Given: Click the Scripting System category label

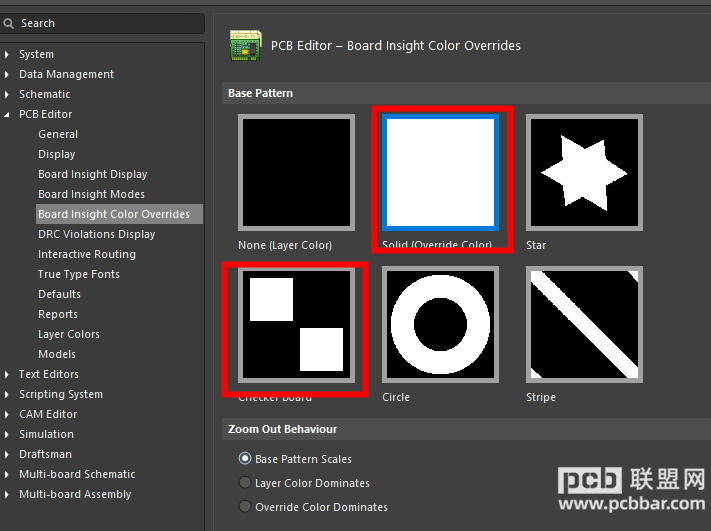Looking at the screenshot, I should (x=61, y=394).
